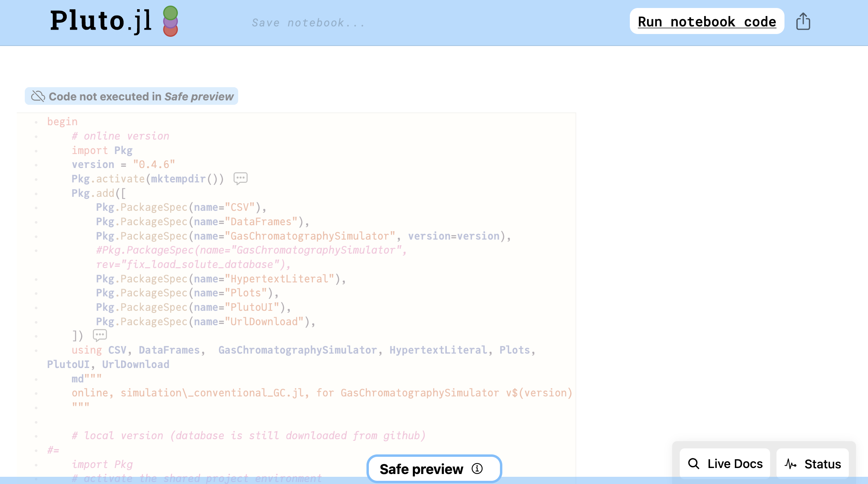Open the Live Docs panel
Image resolution: width=868 pixels, height=484 pixels.
pyautogui.click(x=725, y=464)
